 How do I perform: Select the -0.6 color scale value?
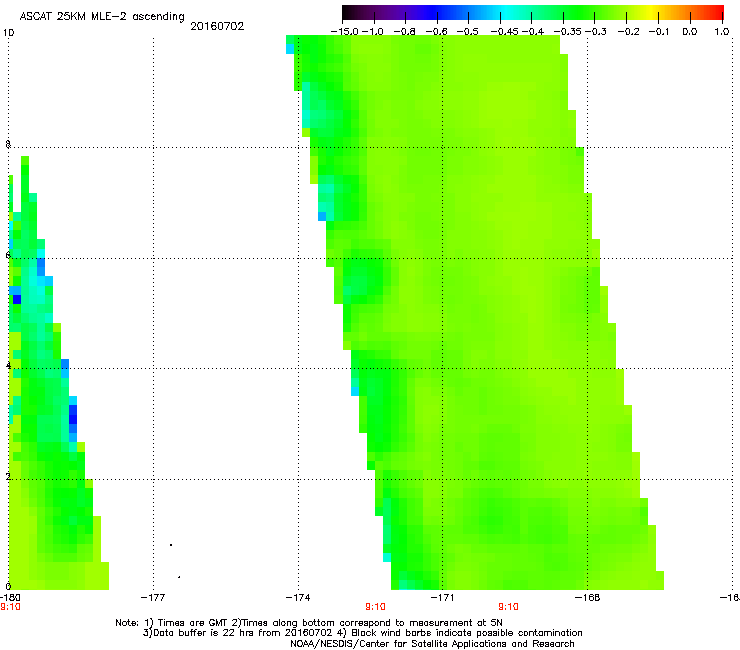[x=436, y=32]
